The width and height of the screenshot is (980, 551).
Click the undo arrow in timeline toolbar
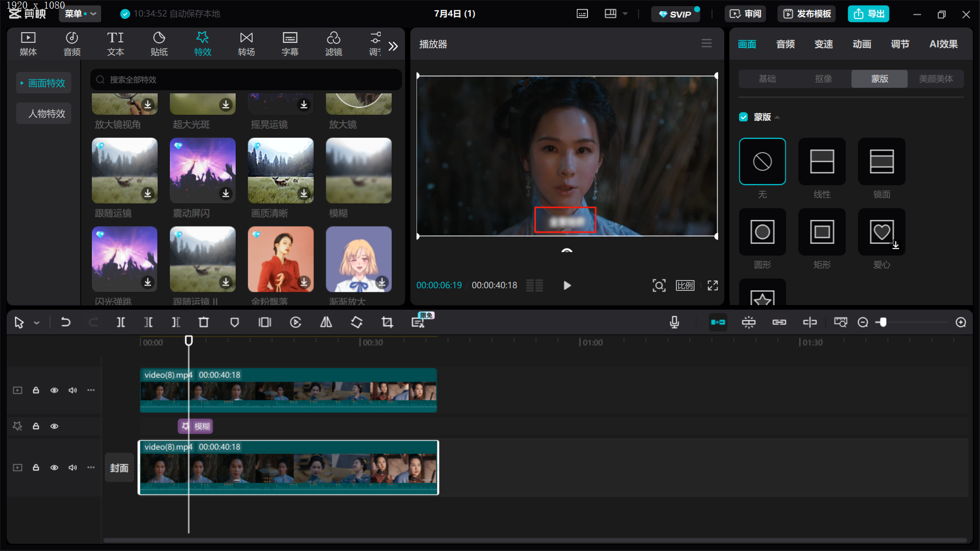(x=65, y=322)
